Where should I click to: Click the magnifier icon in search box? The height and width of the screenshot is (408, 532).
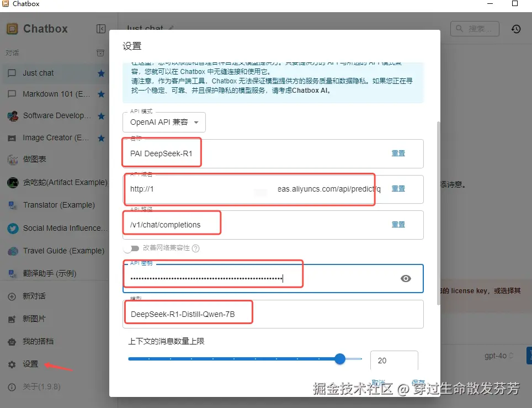[459, 29]
